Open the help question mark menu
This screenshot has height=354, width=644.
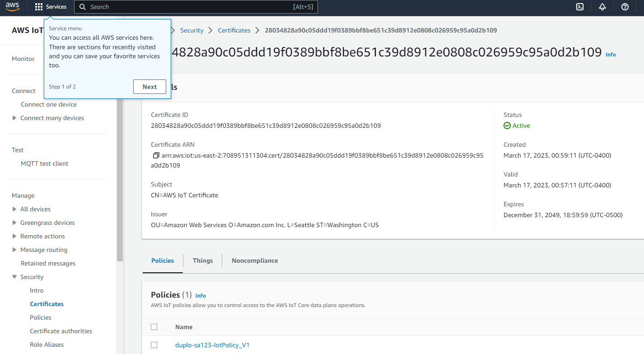click(x=625, y=7)
